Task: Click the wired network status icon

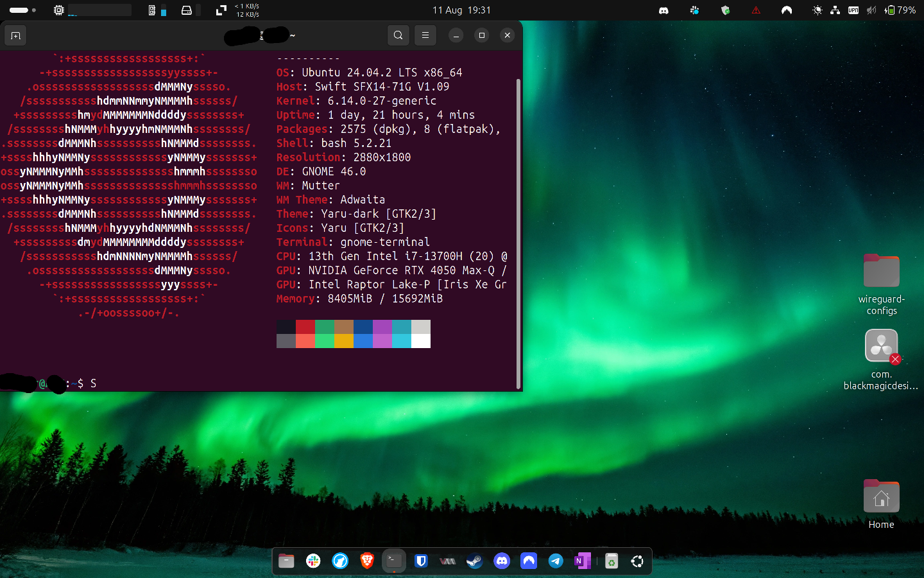Action: (835, 10)
